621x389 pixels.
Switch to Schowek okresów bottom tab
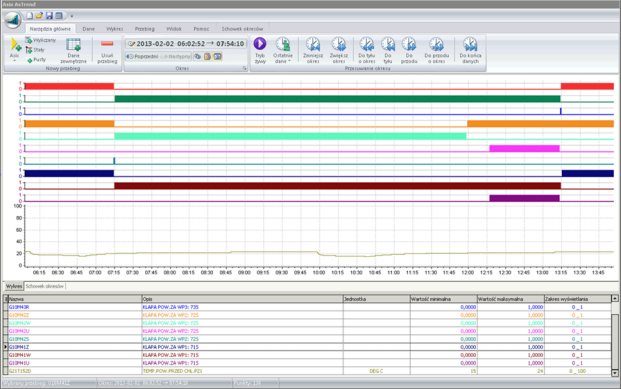tap(44, 286)
